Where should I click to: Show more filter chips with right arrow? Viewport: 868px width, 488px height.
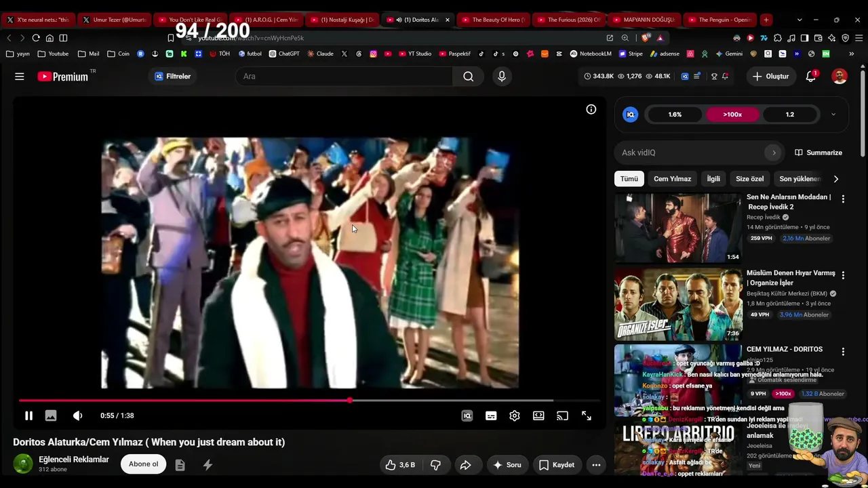point(835,179)
